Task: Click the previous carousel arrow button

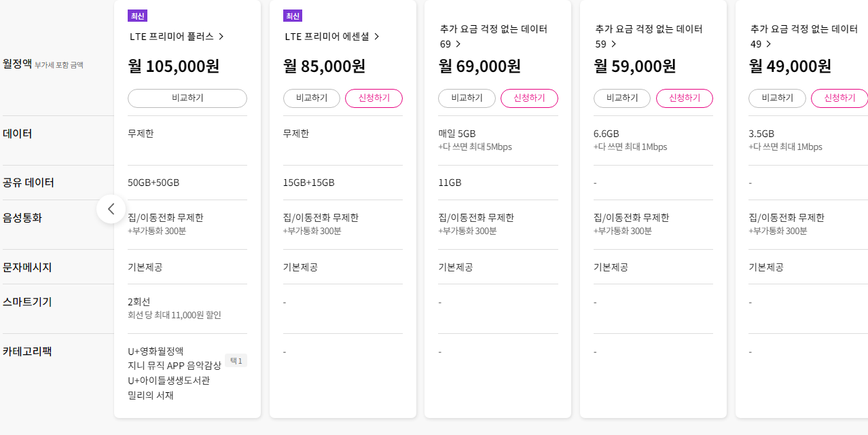Action: [x=111, y=209]
